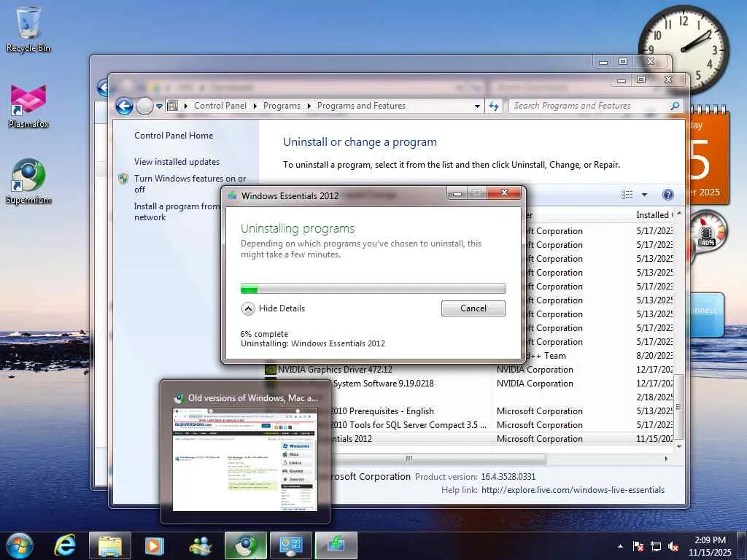Viewport: 747px width, 560px height.
Task: Click the orange calendar gadget
Action: pos(709,156)
